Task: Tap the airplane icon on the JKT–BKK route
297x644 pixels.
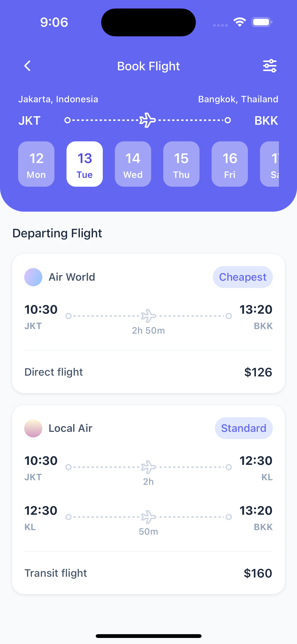Action: click(148, 120)
